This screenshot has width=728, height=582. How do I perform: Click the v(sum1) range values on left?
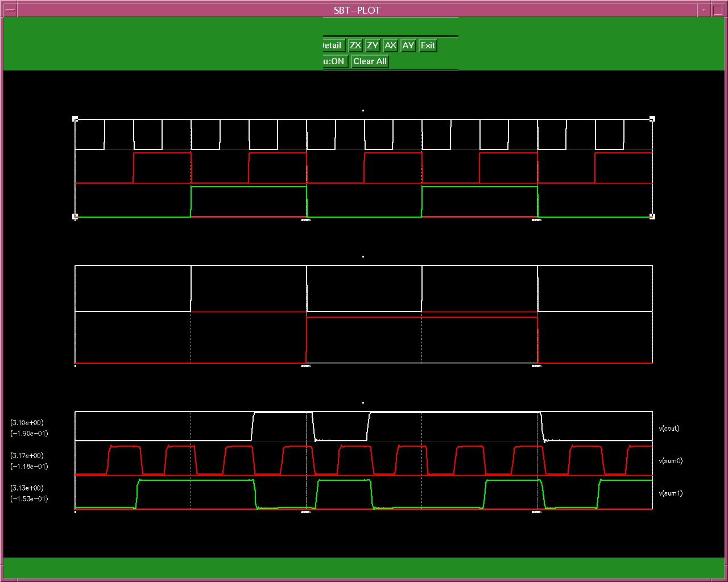[x=29, y=493]
